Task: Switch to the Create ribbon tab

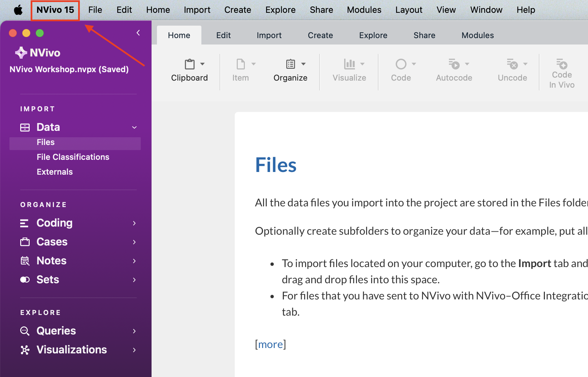Action: (x=320, y=35)
